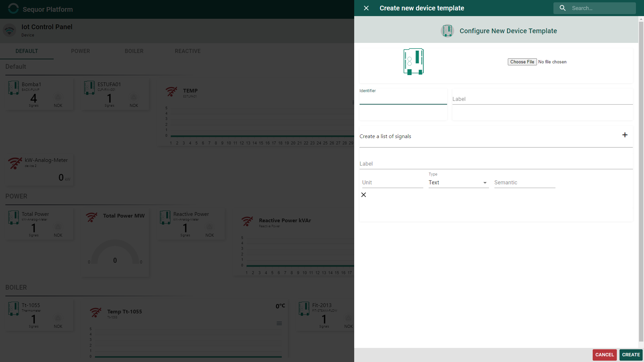Screen dimensions: 644x362
Task: Click the Bomba1 device icon
Action: tap(13, 88)
